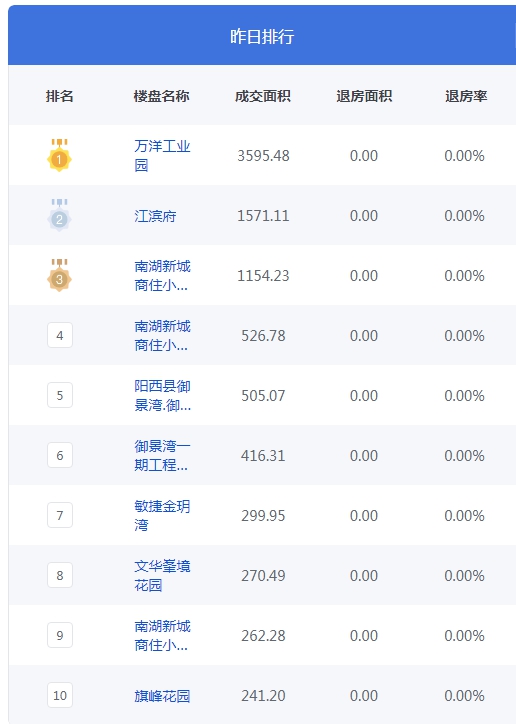Open the 阳西县御景湾 property link

(162, 396)
